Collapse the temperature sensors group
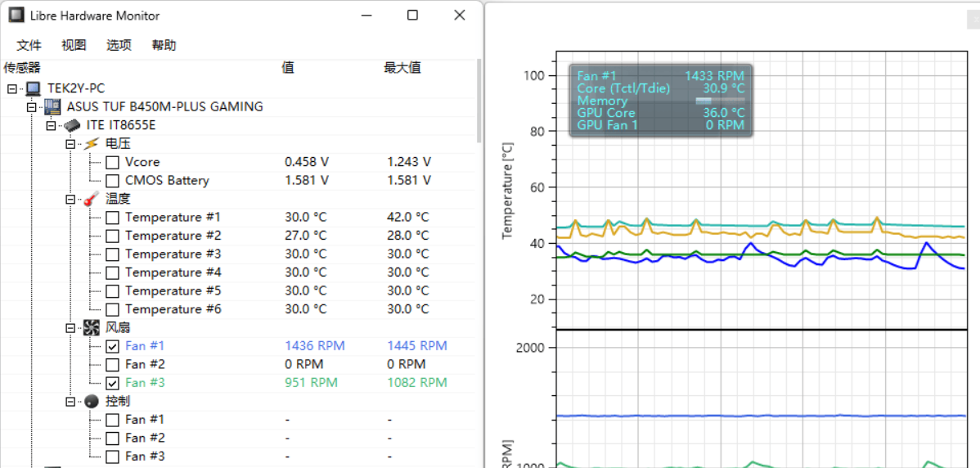The image size is (980, 468). click(x=71, y=199)
